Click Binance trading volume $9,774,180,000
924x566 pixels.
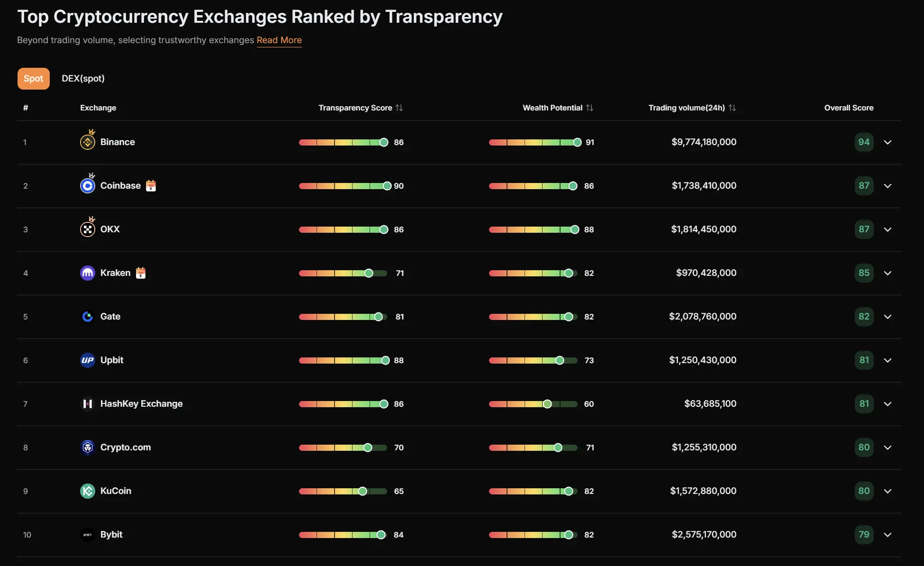click(x=704, y=142)
